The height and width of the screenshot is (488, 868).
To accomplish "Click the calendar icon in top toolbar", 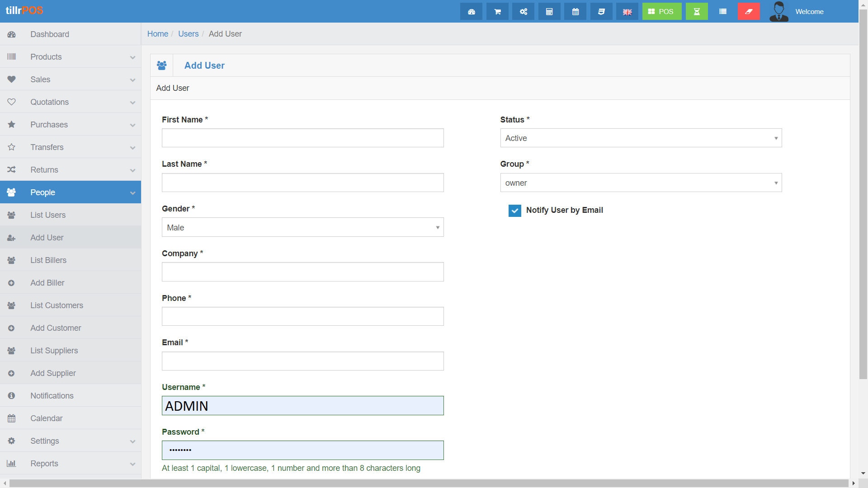I will tap(575, 12).
